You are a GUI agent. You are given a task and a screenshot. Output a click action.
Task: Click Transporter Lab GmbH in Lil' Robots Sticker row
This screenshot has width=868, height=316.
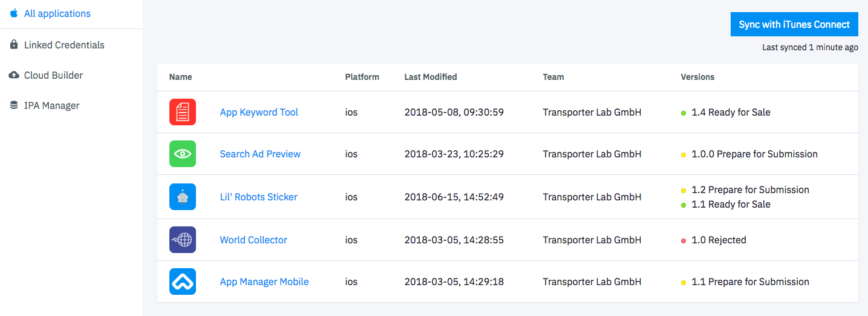[x=592, y=197]
